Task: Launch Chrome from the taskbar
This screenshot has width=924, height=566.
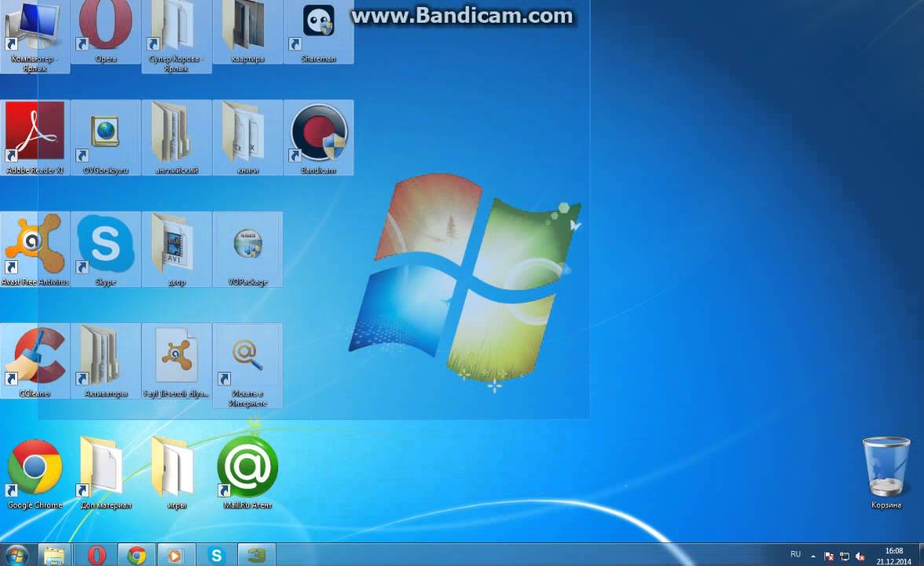Action: click(137, 555)
